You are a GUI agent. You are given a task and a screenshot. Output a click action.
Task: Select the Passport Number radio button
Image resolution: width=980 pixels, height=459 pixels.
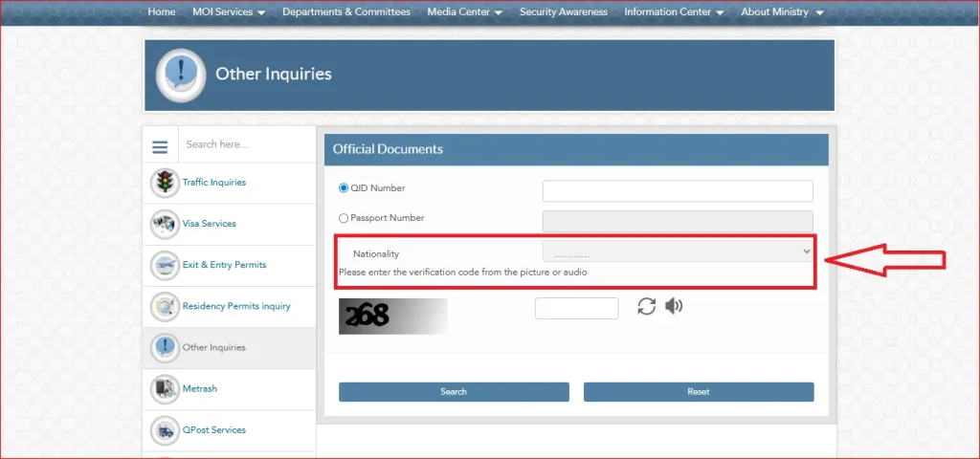344,219
